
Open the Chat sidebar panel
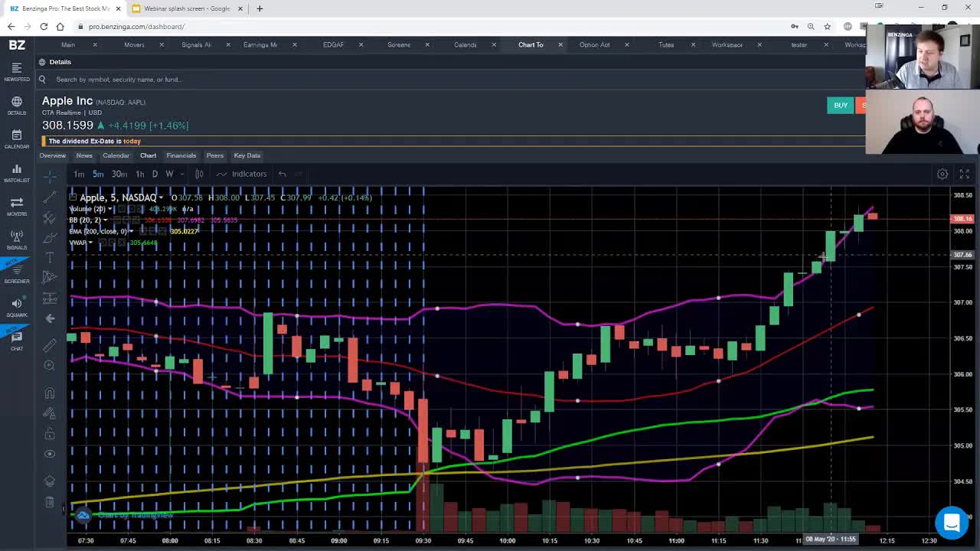(x=17, y=341)
